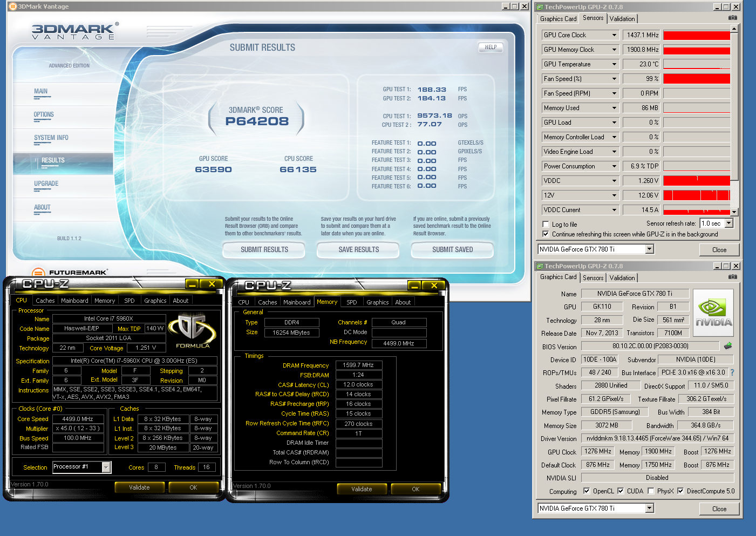Click SUBMIT RESULTS button
Screen dimensions: 756x536
[264, 250]
